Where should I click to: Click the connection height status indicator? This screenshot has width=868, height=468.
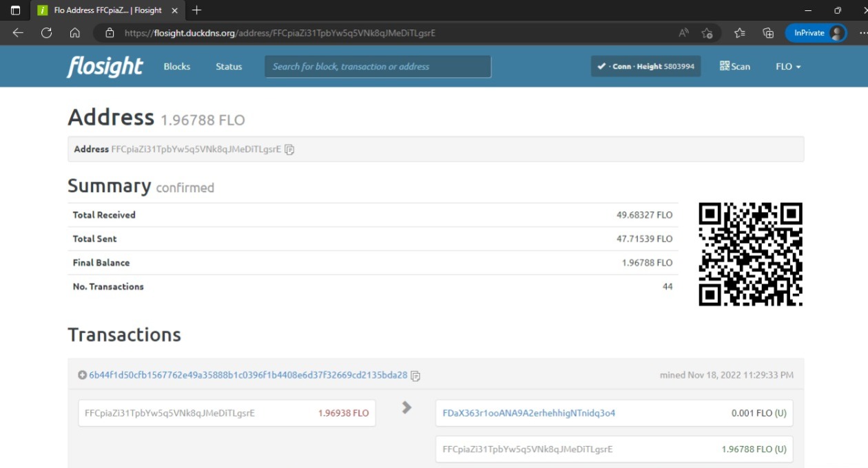[645, 66]
